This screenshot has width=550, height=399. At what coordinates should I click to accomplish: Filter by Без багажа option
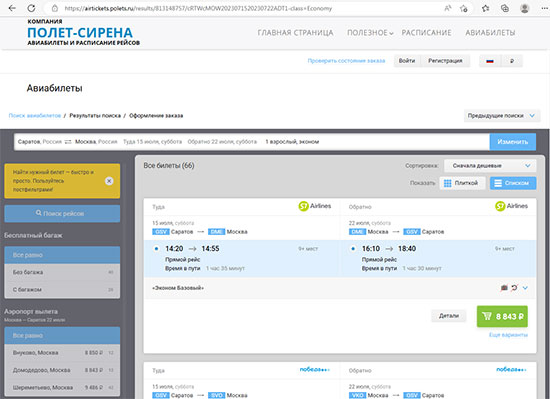62,272
